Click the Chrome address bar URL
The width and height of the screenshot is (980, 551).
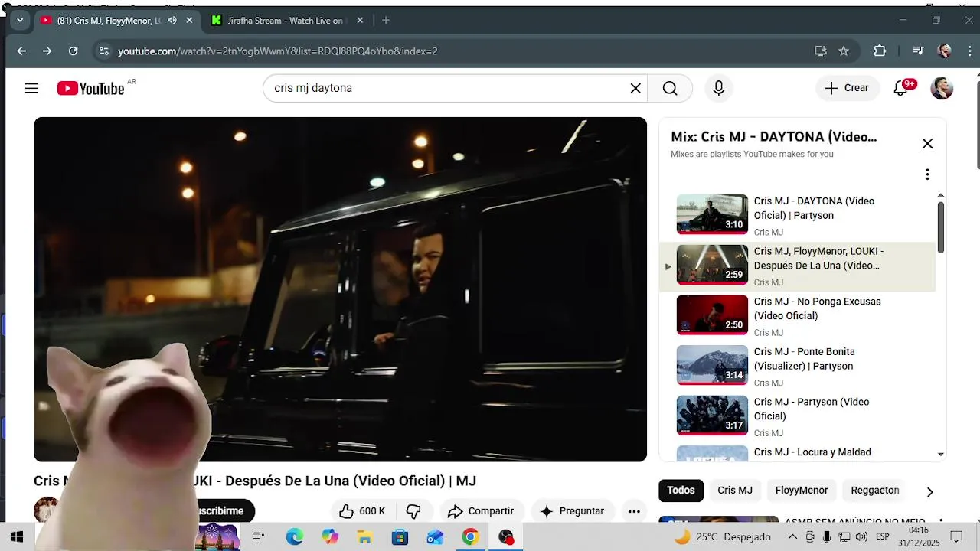pyautogui.click(x=277, y=51)
